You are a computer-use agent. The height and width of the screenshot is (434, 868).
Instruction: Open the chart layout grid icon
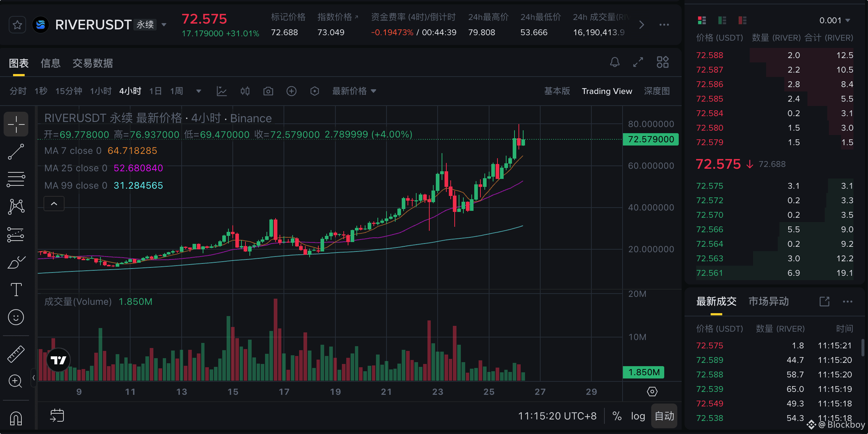[662, 62]
